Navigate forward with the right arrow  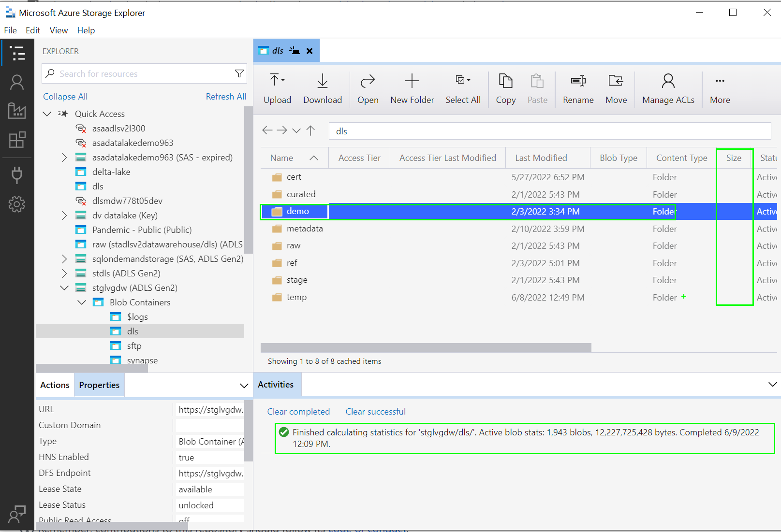tap(282, 130)
